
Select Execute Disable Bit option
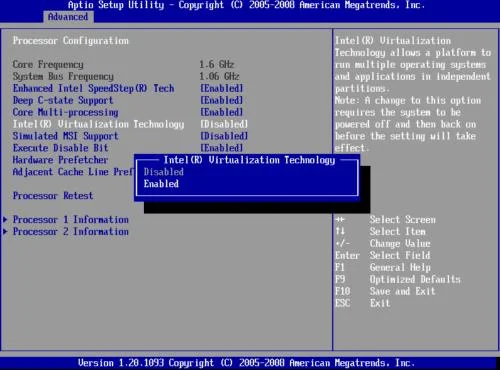click(x=61, y=148)
